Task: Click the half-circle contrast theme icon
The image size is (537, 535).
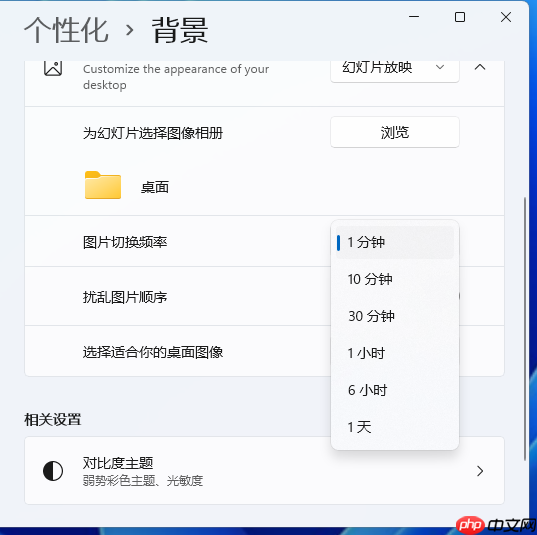Action: pyautogui.click(x=53, y=471)
